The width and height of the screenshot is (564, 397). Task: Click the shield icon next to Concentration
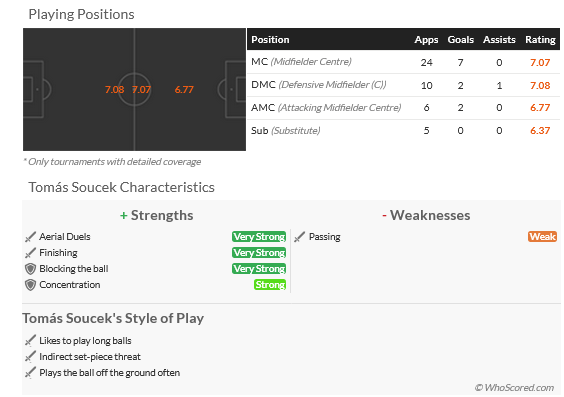tap(31, 285)
